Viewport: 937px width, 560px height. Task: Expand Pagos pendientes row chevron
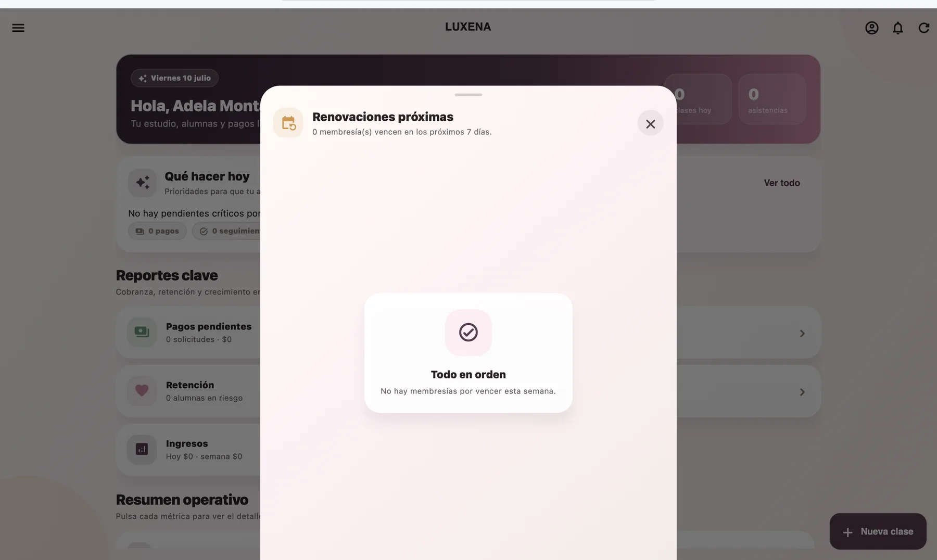[802, 333]
